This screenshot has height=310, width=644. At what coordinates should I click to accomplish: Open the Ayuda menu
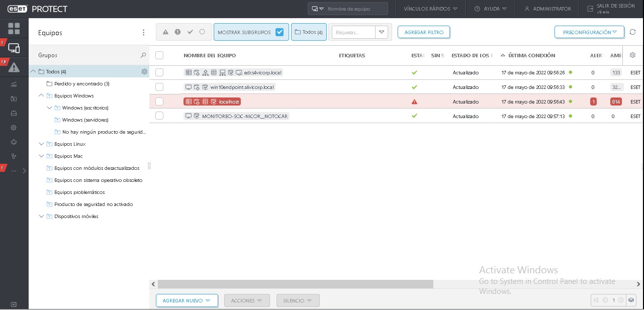click(x=491, y=9)
